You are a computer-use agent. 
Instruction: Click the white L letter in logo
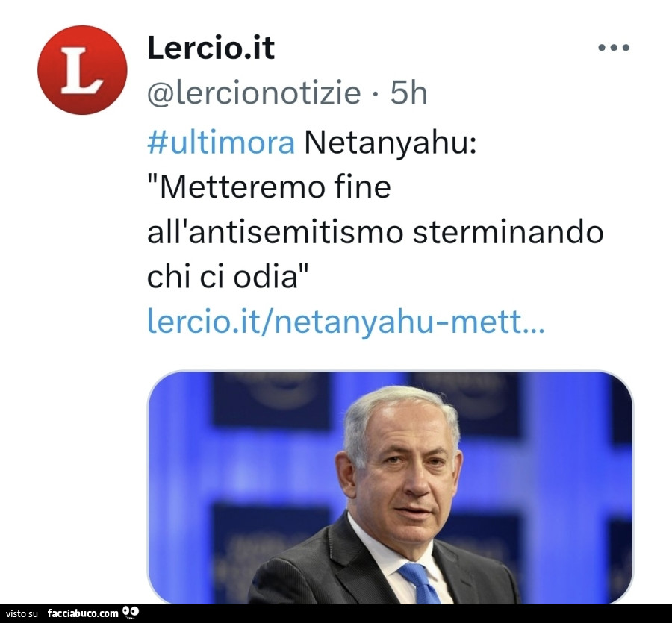pyautogui.click(x=81, y=70)
